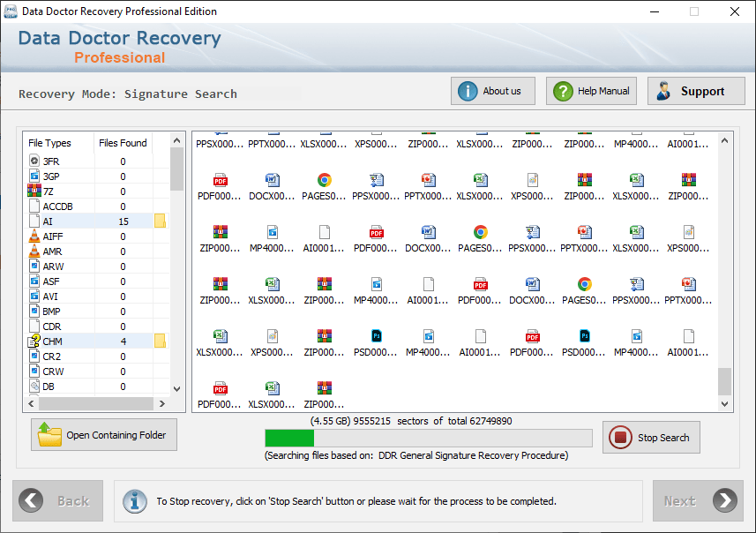
Task: Select the ACCDB label in file types
Action: pos(58,206)
